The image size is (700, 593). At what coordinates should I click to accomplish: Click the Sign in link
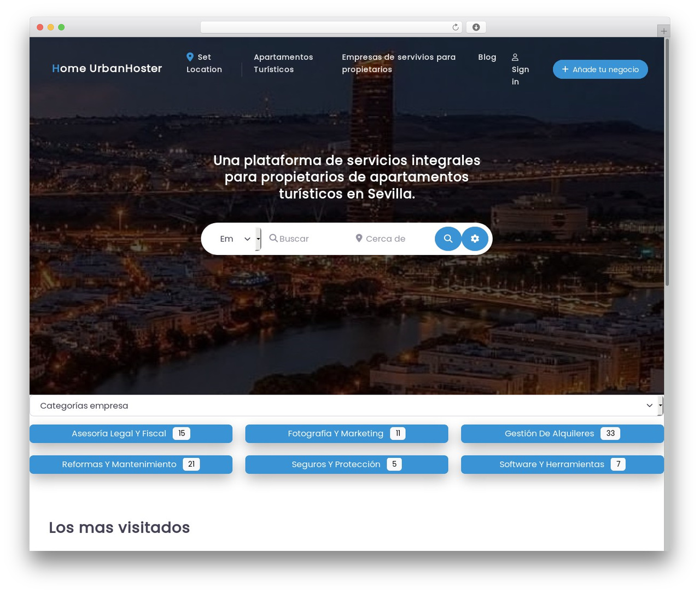(x=520, y=69)
